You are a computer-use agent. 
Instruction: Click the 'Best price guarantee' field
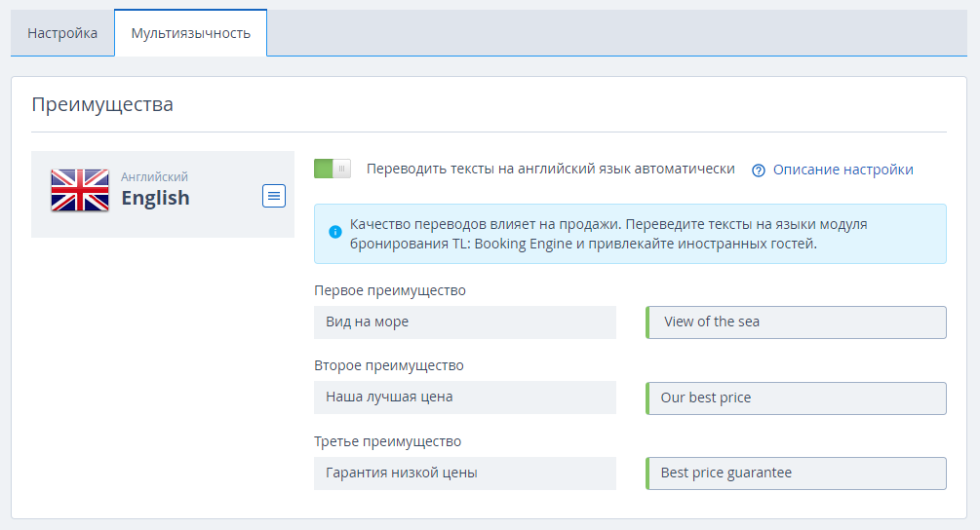click(797, 473)
